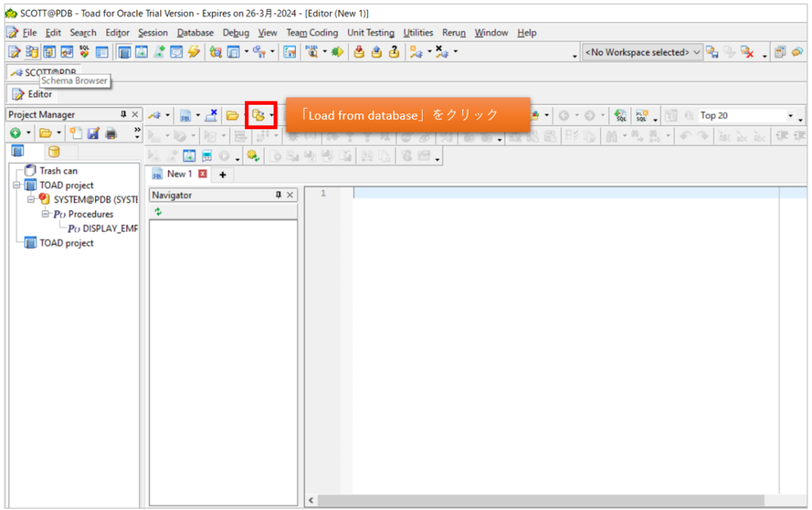
Task: Click the new connection plug with star
Action: pos(416,52)
